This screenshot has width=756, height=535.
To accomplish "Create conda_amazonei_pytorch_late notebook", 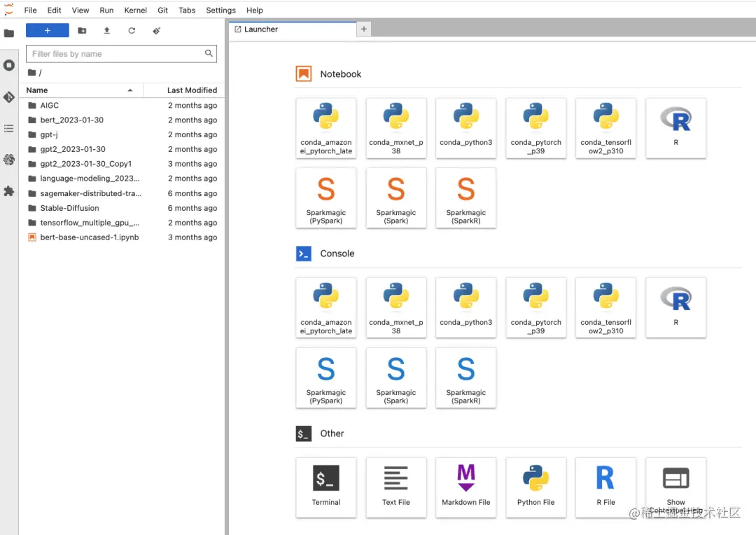I will click(x=326, y=128).
